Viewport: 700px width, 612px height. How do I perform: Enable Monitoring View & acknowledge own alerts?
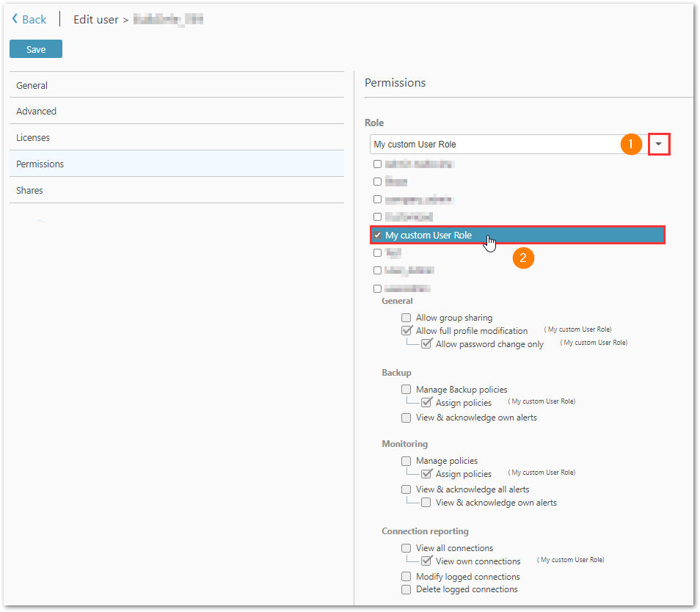426,503
